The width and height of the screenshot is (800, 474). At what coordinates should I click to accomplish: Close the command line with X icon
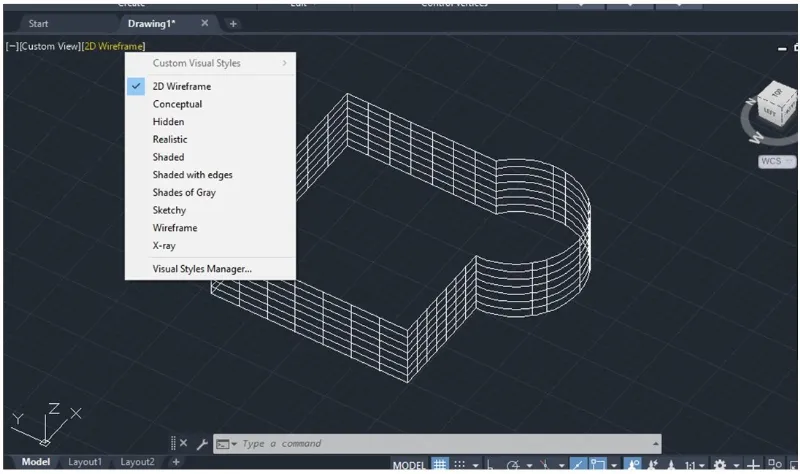click(183, 443)
